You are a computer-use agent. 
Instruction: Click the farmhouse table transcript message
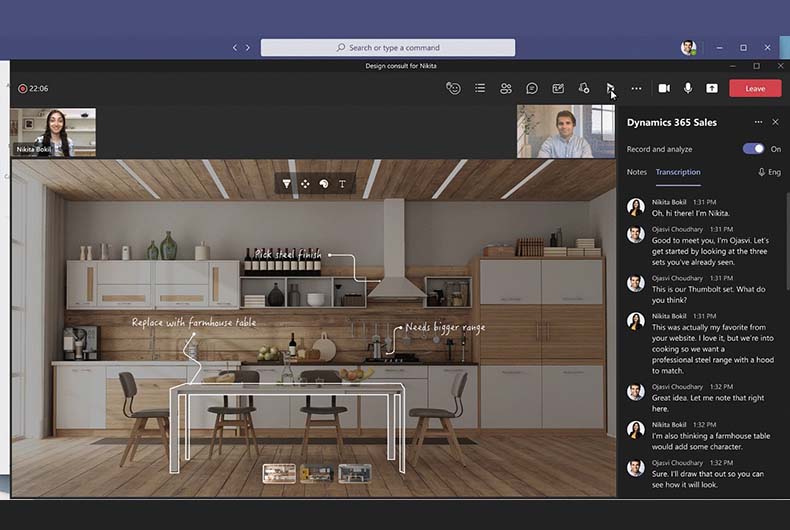click(x=711, y=441)
